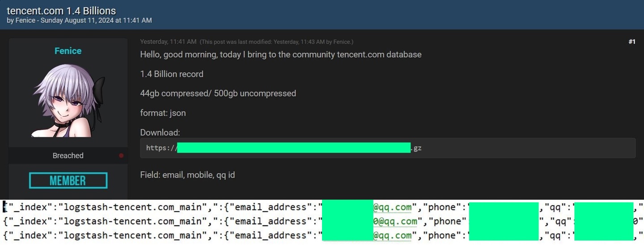
Task: Open the Fenice username profile link
Action: (68, 51)
